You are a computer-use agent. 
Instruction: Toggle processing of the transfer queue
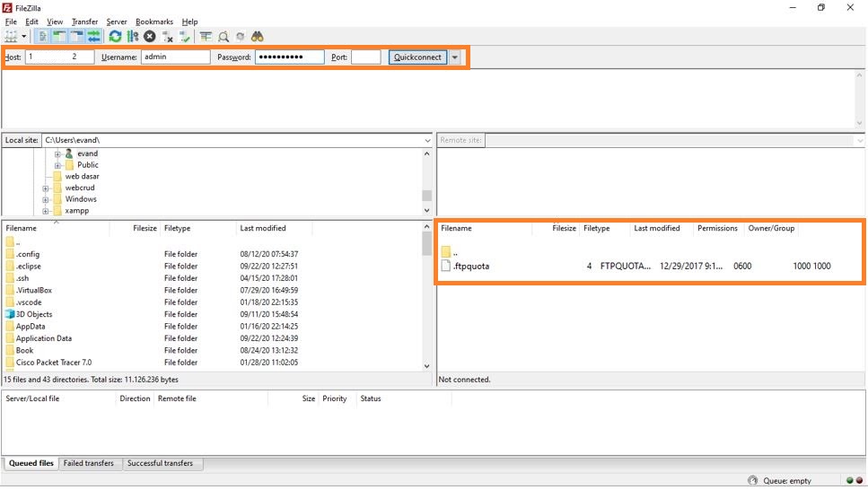point(132,37)
